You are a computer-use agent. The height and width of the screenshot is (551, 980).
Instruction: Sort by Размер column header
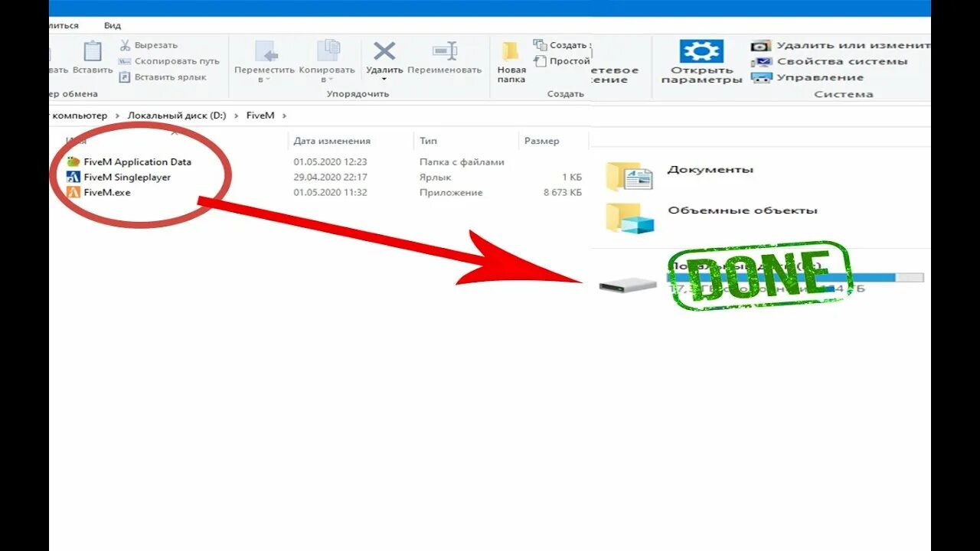pyautogui.click(x=542, y=141)
